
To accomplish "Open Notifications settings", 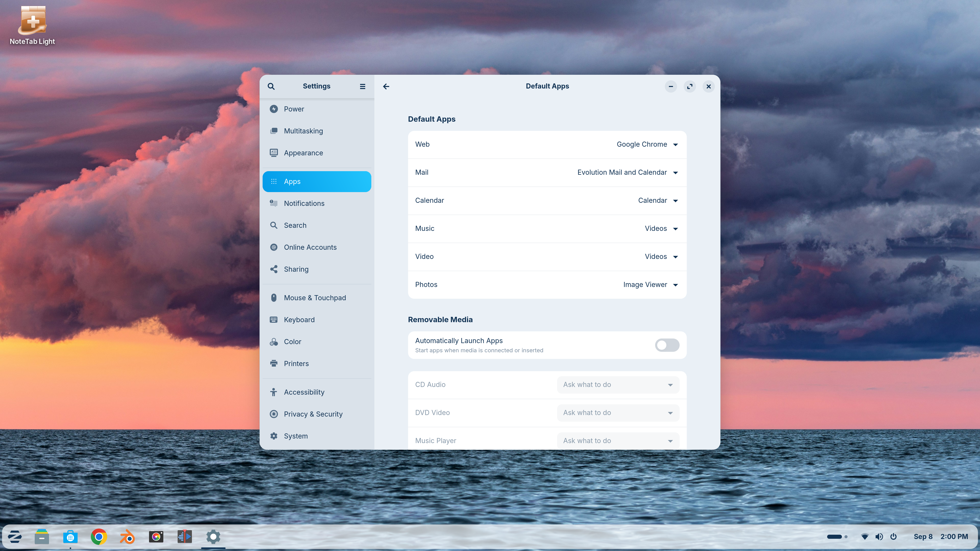I will [316, 204].
